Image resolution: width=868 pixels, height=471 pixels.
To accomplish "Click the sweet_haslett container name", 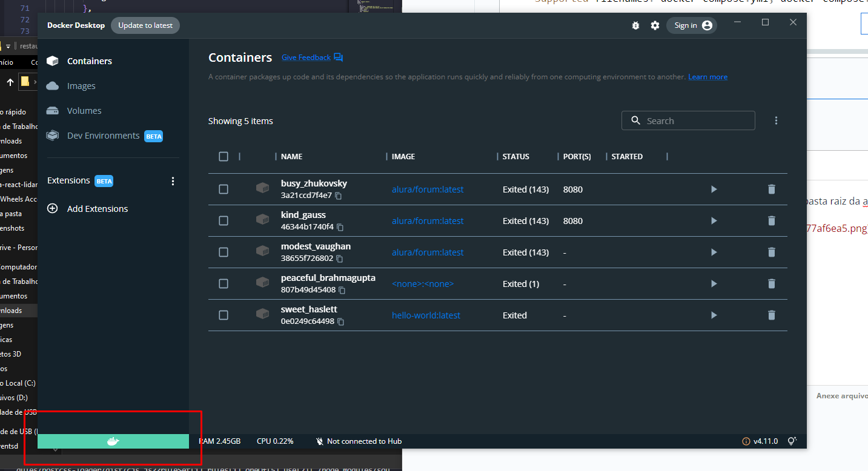I will pyautogui.click(x=309, y=309).
